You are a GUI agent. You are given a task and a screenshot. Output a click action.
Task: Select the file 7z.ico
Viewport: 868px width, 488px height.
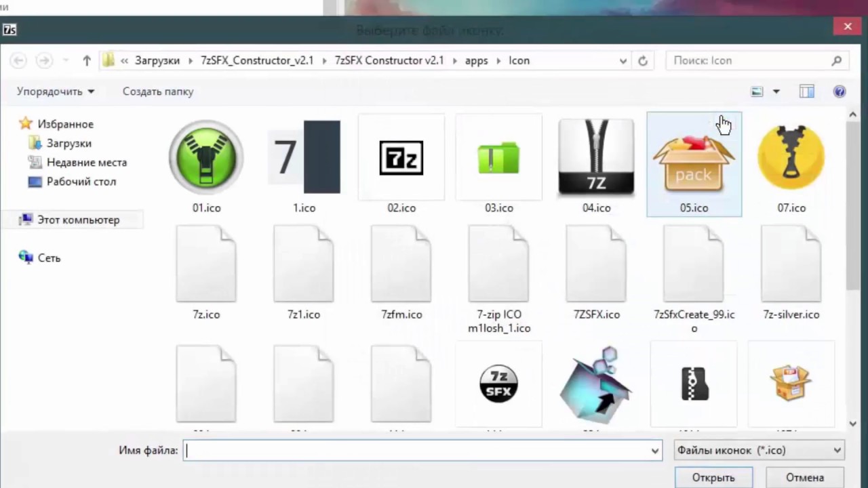click(x=206, y=272)
